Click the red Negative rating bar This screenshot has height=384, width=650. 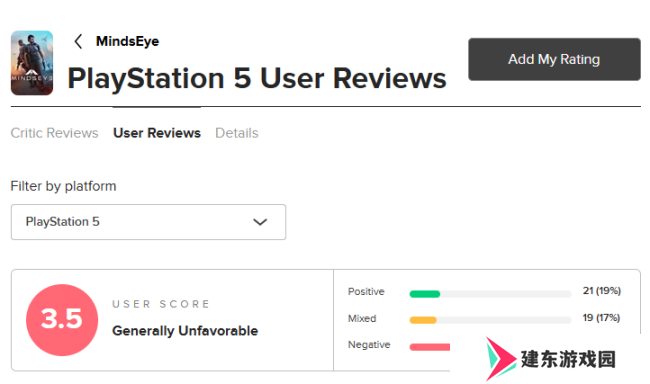[429, 347]
